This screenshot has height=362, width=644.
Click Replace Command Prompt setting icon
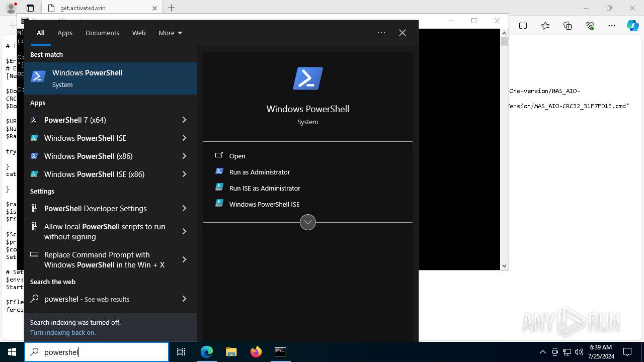tap(34, 254)
